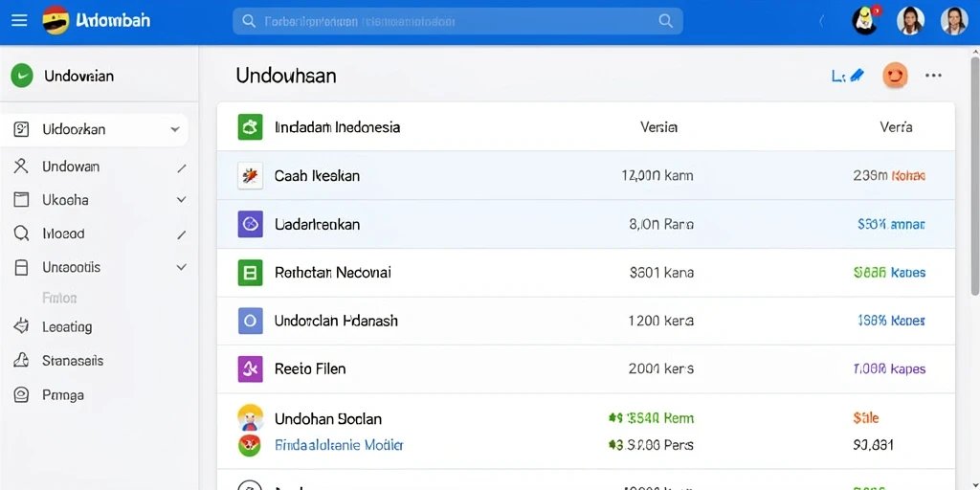The width and height of the screenshot is (980, 490).
Task: Click the Stanasais sidebar icon
Action: [21, 361]
